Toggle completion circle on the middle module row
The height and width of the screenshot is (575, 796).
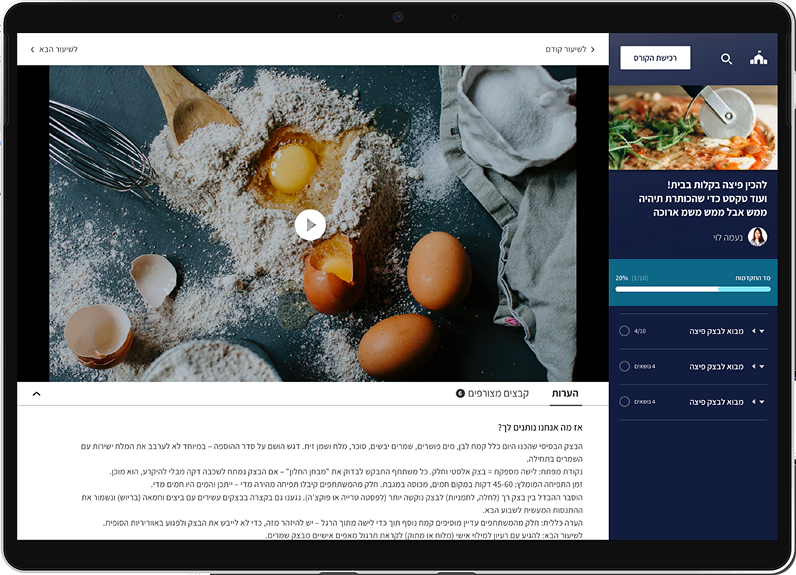(624, 366)
